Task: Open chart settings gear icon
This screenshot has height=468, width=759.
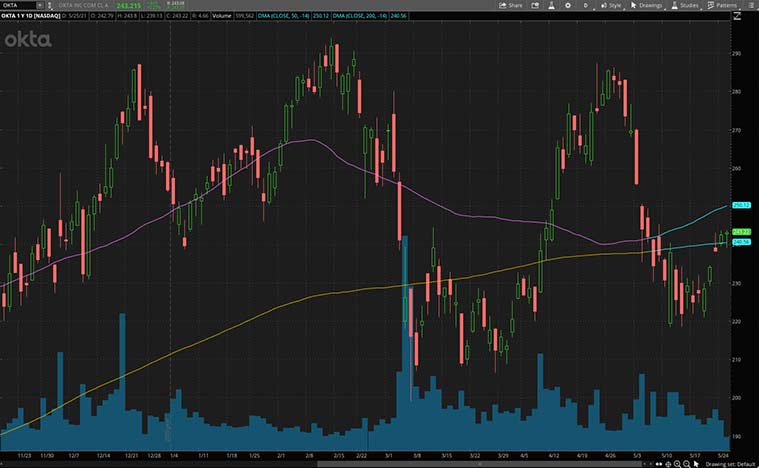Action: click(568, 5)
